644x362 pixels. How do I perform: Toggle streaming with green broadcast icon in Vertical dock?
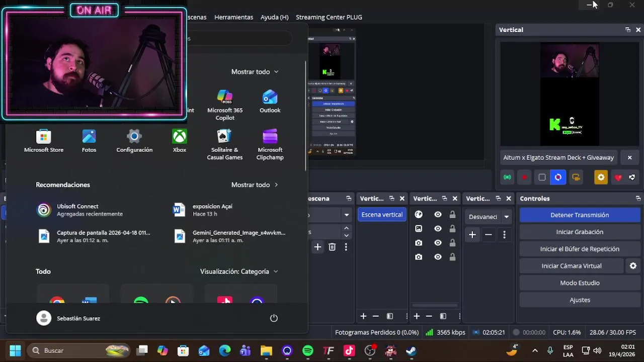point(507,177)
